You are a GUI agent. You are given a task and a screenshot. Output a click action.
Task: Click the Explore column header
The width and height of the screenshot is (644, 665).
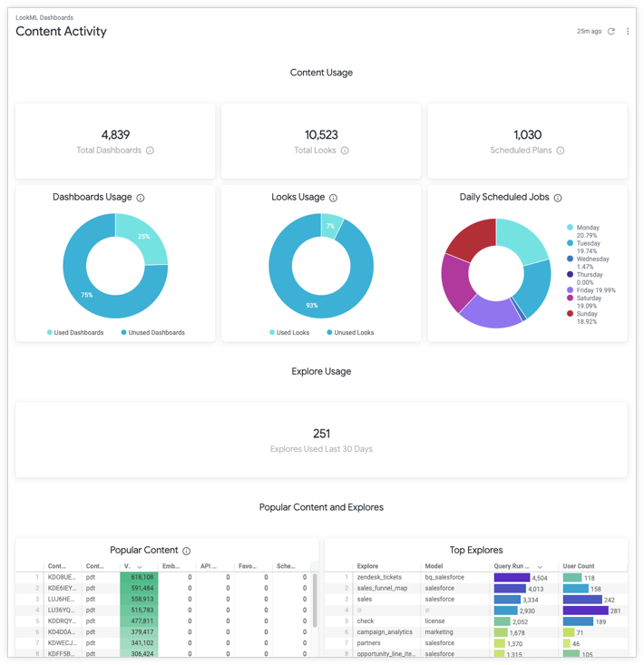tap(367, 566)
